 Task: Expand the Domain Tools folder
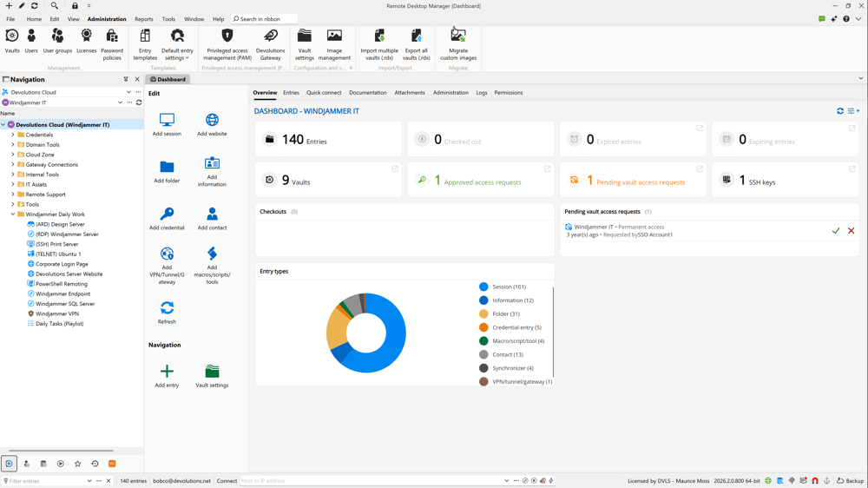coord(13,144)
